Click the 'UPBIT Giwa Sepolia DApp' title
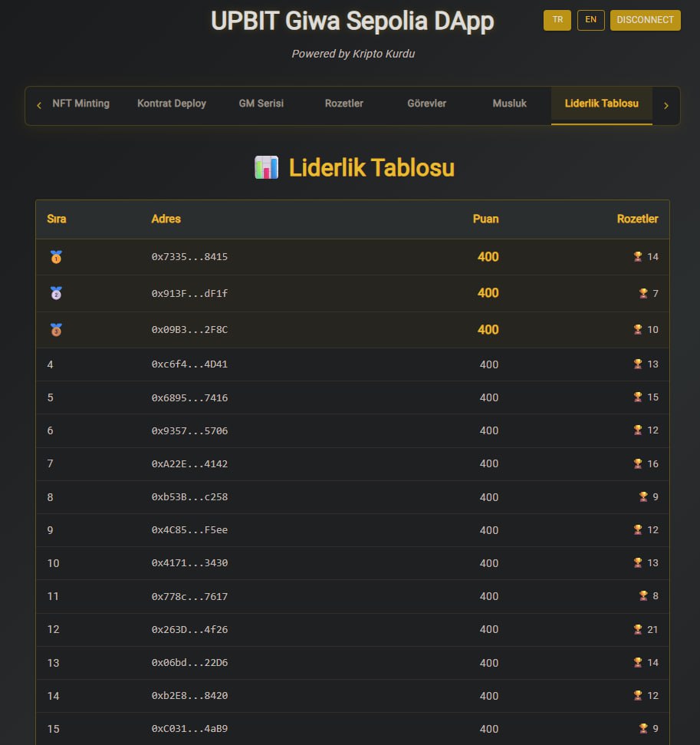The height and width of the screenshot is (745, 700). click(353, 21)
